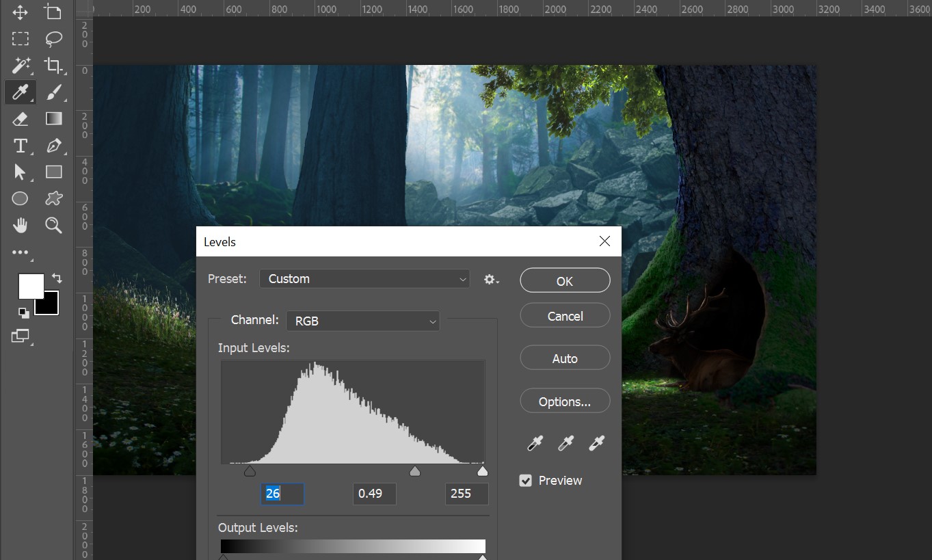Select the Zoom tool
The height and width of the screenshot is (560, 932).
click(x=53, y=225)
